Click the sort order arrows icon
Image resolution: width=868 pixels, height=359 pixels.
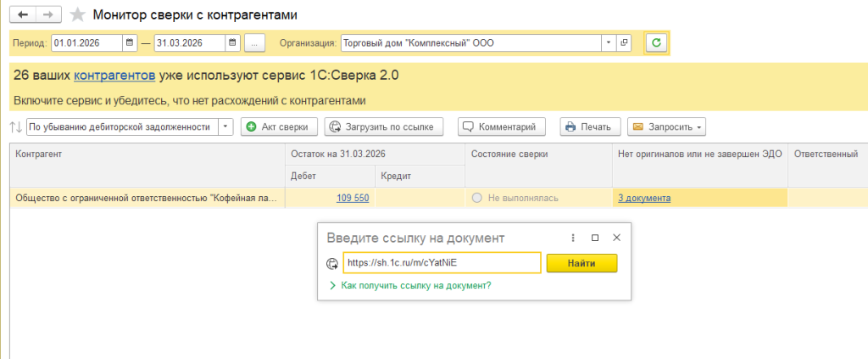pos(15,127)
